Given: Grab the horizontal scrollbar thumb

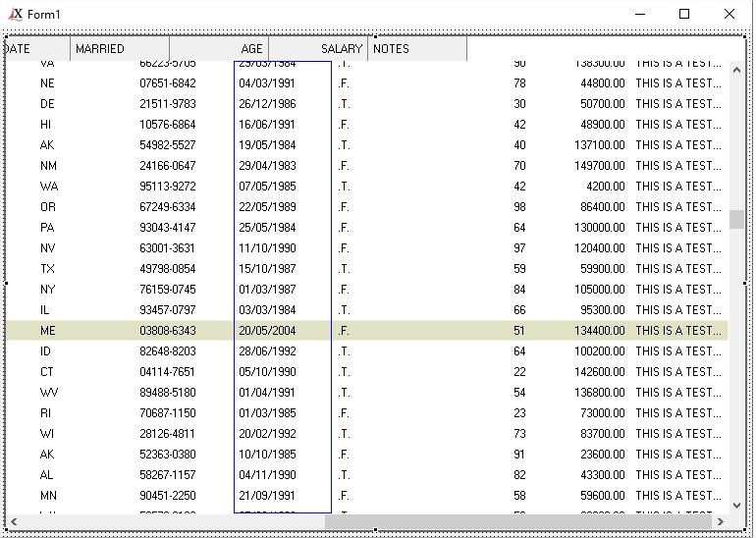Looking at the screenshot, I should point(518,521).
